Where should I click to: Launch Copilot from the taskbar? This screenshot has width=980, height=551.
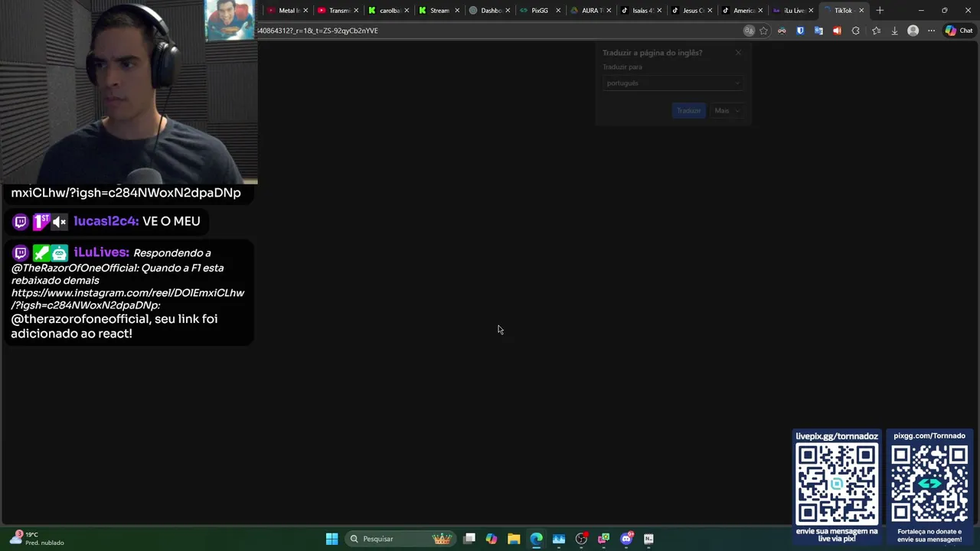click(x=492, y=539)
